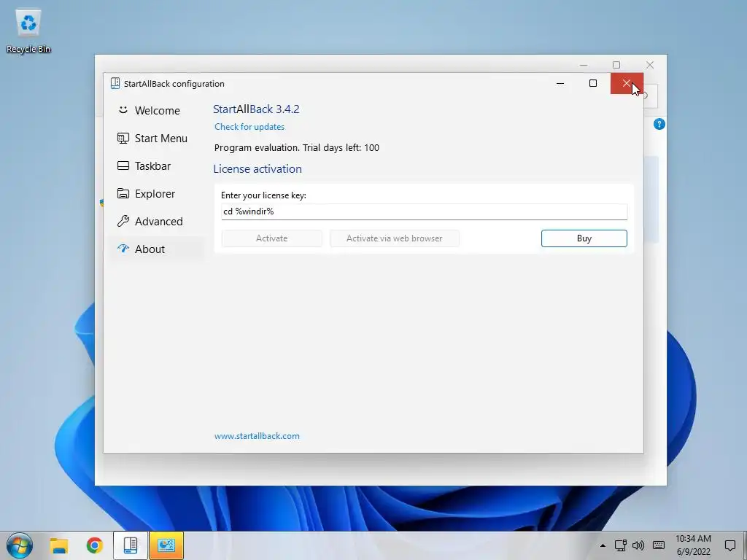The image size is (747, 560).
Task: Focus the license key input field
Action: pos(424,211)
